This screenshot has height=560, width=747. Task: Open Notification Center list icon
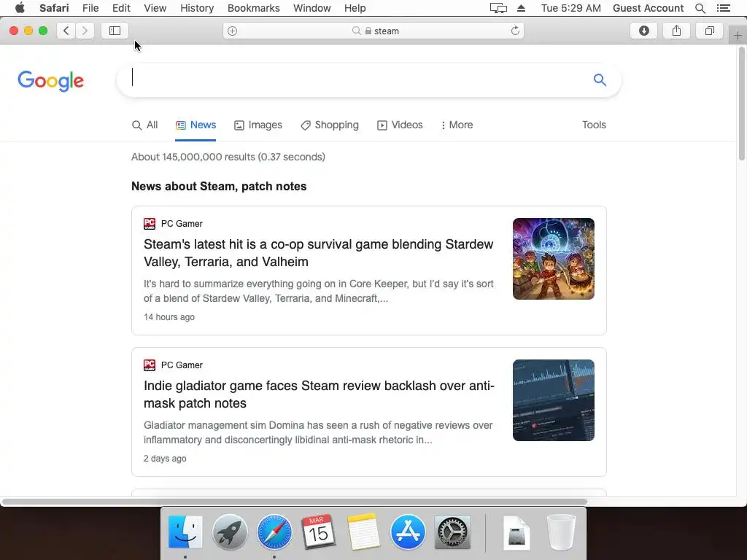click(723, 8)
